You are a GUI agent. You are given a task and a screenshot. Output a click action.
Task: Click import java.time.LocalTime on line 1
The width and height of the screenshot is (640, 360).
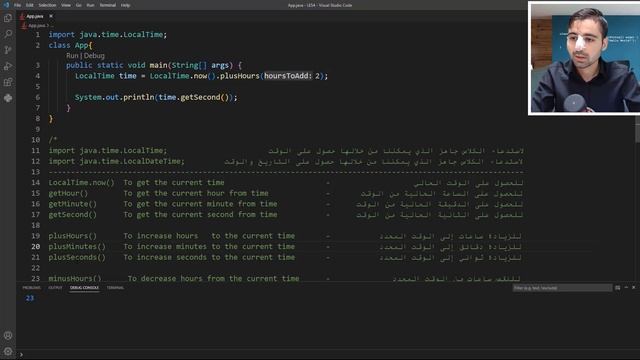(x=108, y=35)
